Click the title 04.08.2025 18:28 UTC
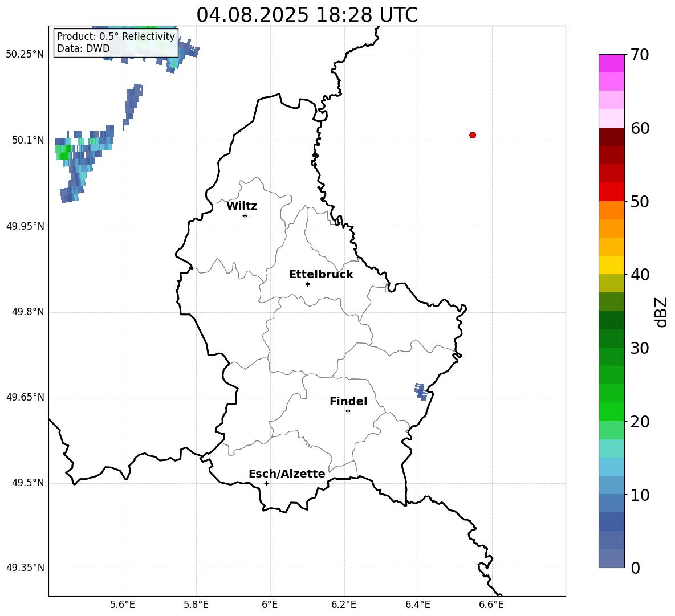The height and width of the screenshot is (616, 675). tap(307, 15)
